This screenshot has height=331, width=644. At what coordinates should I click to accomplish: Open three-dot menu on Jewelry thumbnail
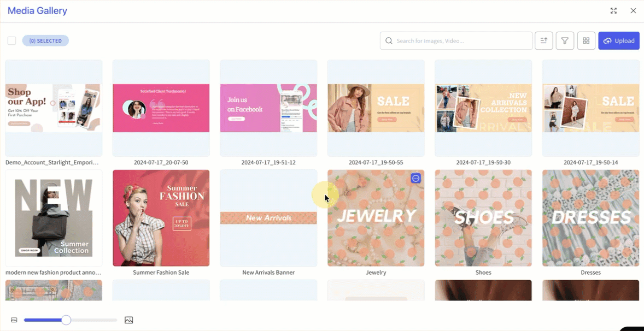click(x=416, y=178)
